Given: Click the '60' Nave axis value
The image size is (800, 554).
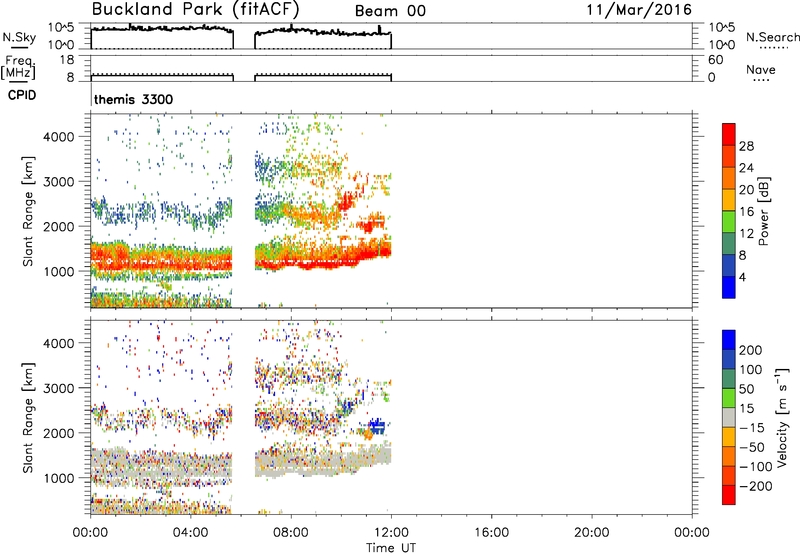Looking at the screenshot, I should pos(715,60).
